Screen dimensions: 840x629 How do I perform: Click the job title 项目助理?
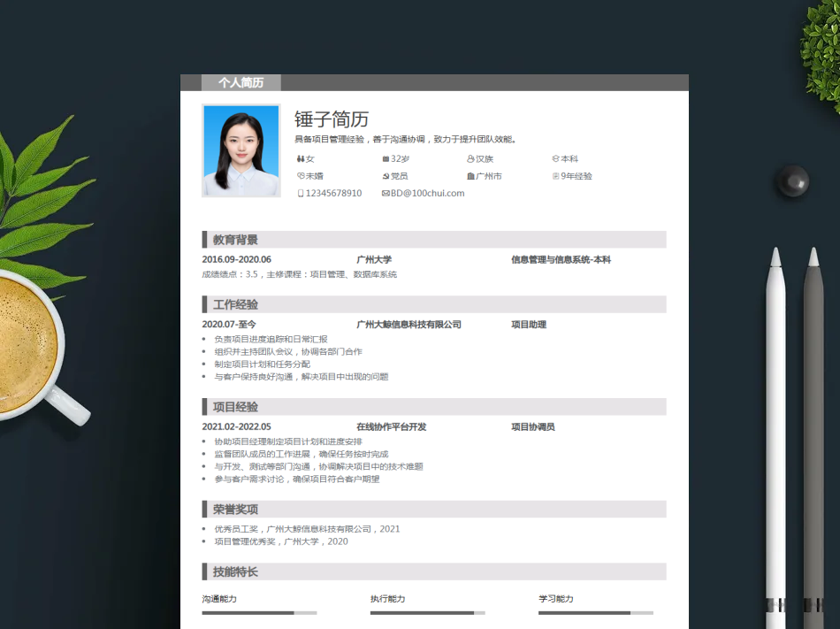pos(529,324)
